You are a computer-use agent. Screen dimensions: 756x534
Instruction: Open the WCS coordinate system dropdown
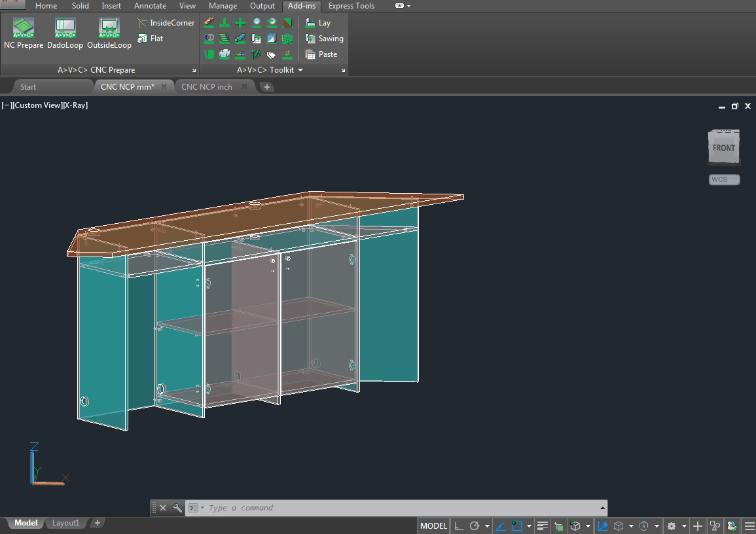(724, 179)
